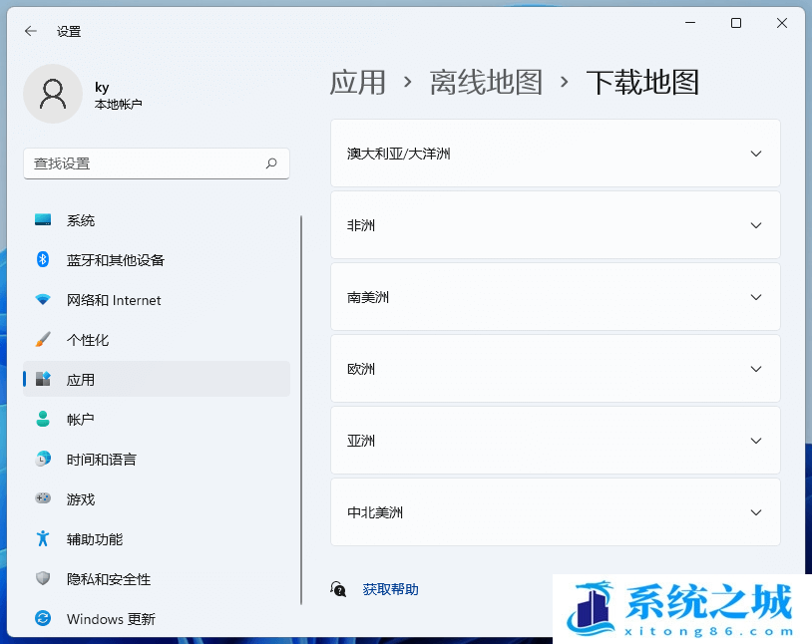Screen dimensions: 812x644
Task: Open the System category icon
Action: 43,220
